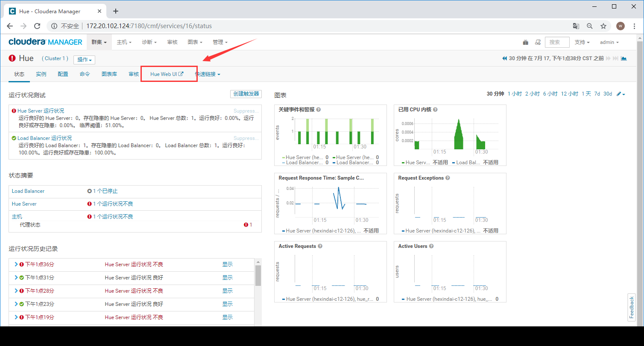Click help icon beside 已用 CPU 内核

pyautogui.click(x=435, y=110)
